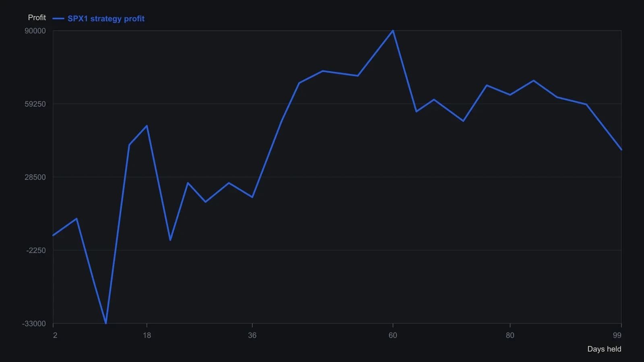
Task: Click the peak data point at day 60
Action: click(x=393, y=31)
